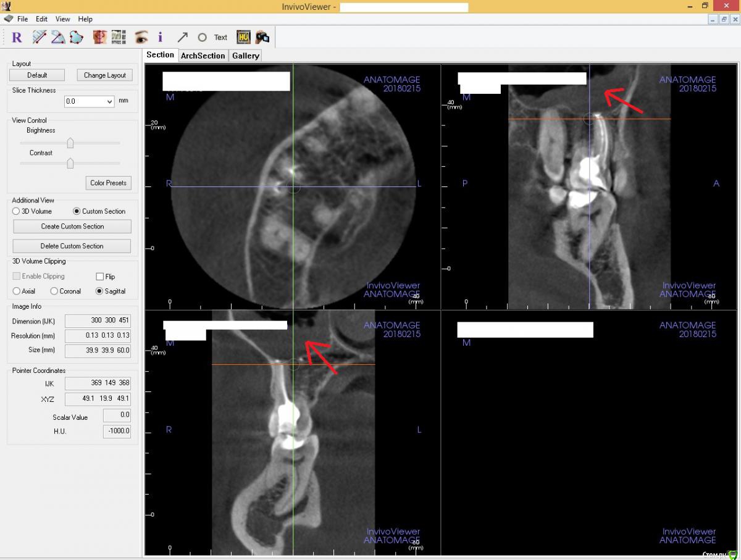
Task: Click the Change Layout button
Action: tap(104, 75)
